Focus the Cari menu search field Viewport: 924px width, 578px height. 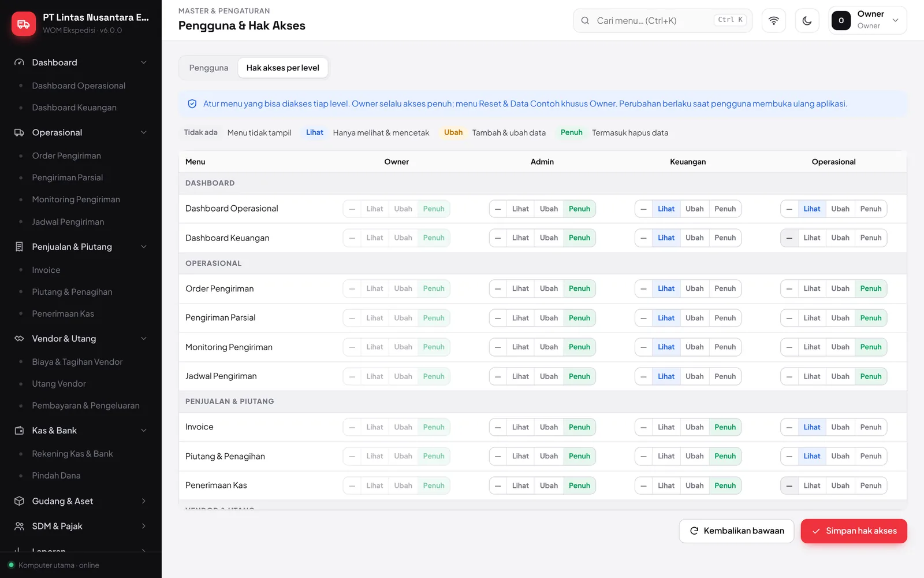(x=662, y=21)
